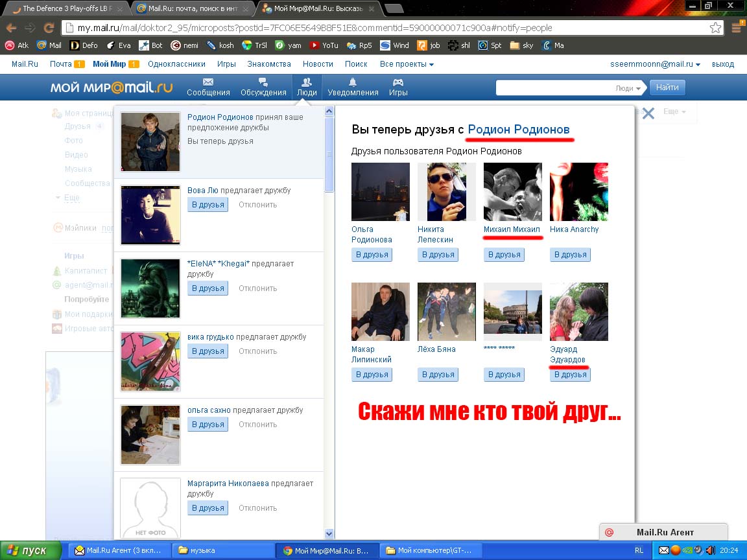The image size is (747, 560).
Task: Add Эдуард Эдуардов as friend
Action: pos(570,375)
